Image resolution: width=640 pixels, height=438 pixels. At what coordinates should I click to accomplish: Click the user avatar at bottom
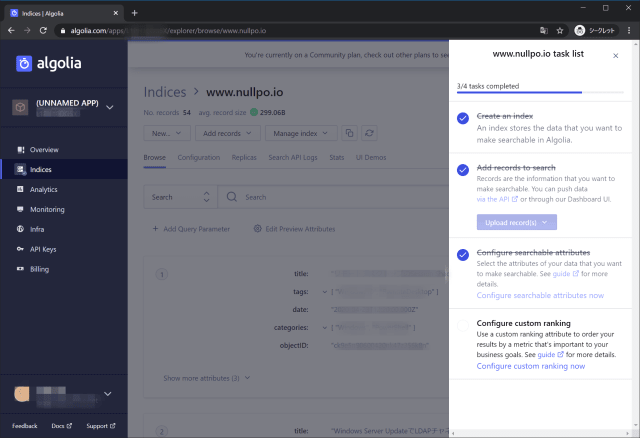coord(22,394)
